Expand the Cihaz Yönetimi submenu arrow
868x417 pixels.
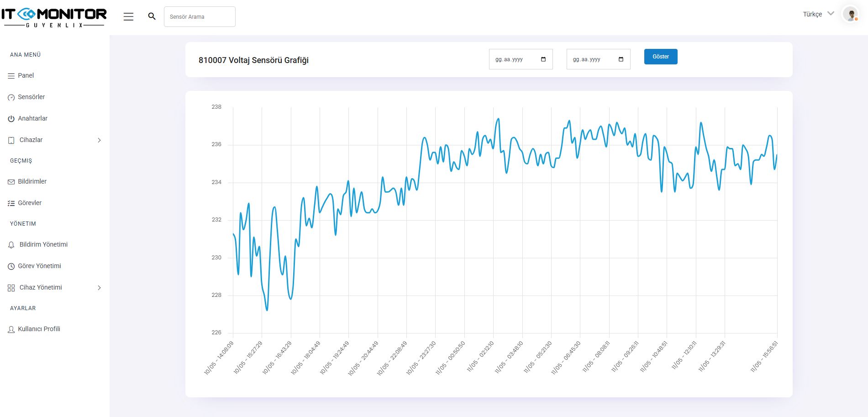tap(99, 288)
